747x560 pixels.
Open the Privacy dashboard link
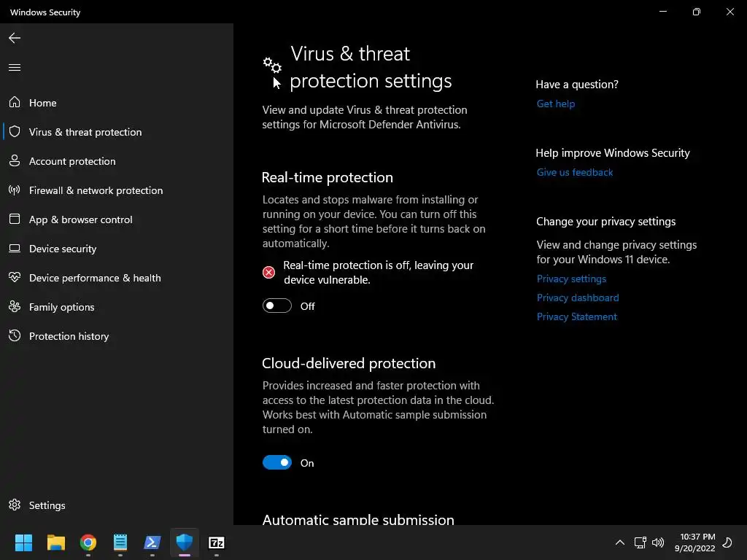(578, 297)
